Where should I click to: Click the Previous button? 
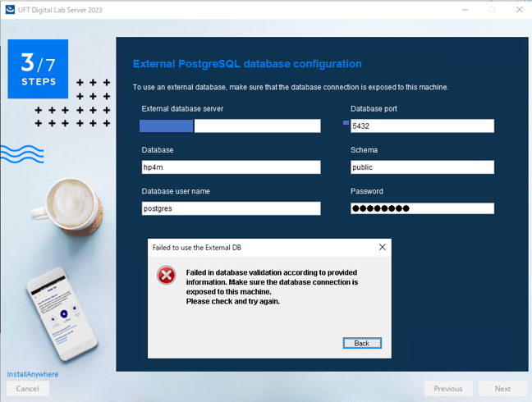coord(448,388)
